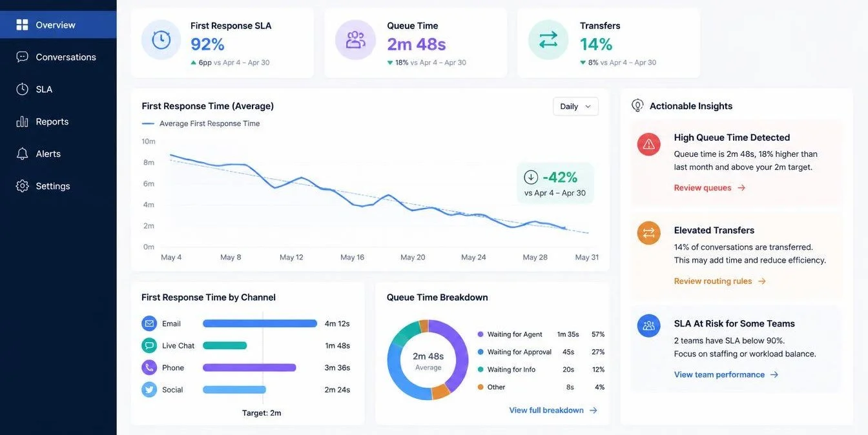This screenshot has width=868, height=435.
Task: Click the arrow next to View team performance
Action: [x=774, y=374]
